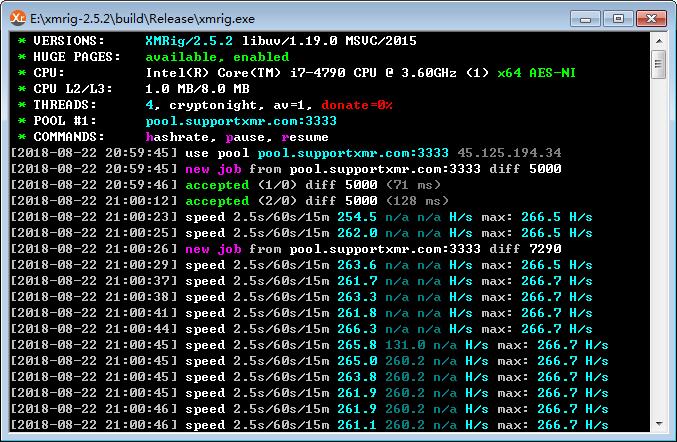
Task: Click 'available, enabled' huge pages status
Action: click(x=217, y=57)
